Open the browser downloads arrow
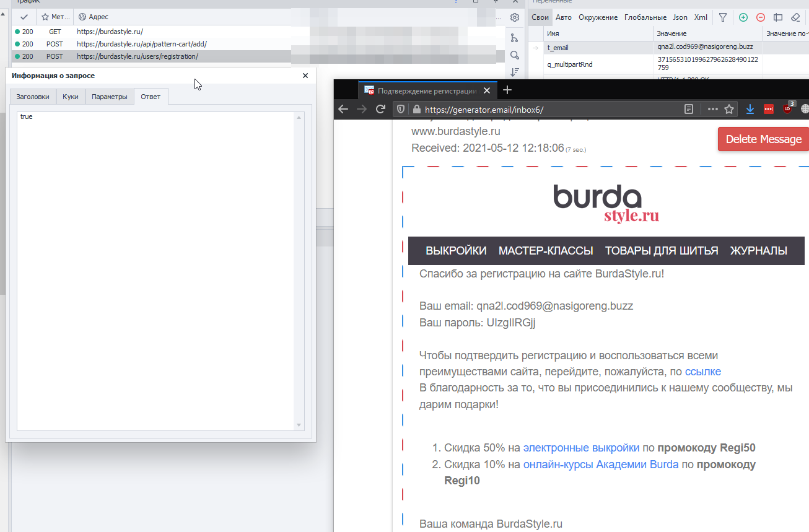 pyautogui.click(x=750, y=109)
